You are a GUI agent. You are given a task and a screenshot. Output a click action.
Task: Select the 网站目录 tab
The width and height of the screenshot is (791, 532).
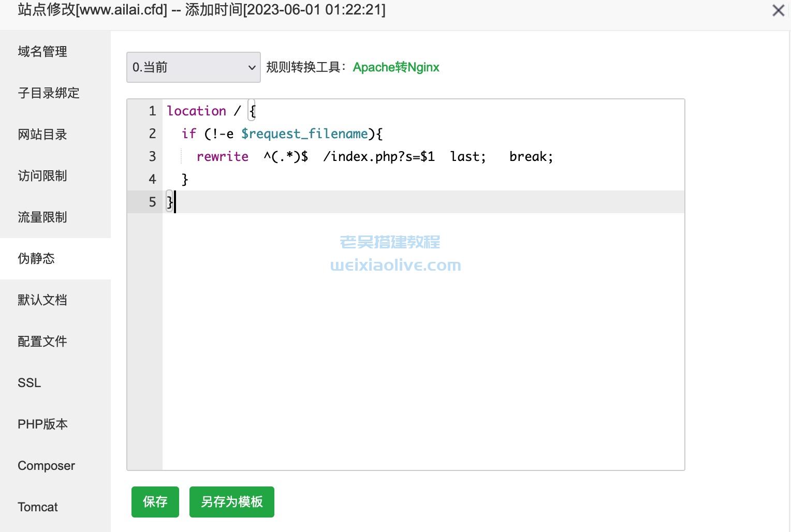point(42,135)
